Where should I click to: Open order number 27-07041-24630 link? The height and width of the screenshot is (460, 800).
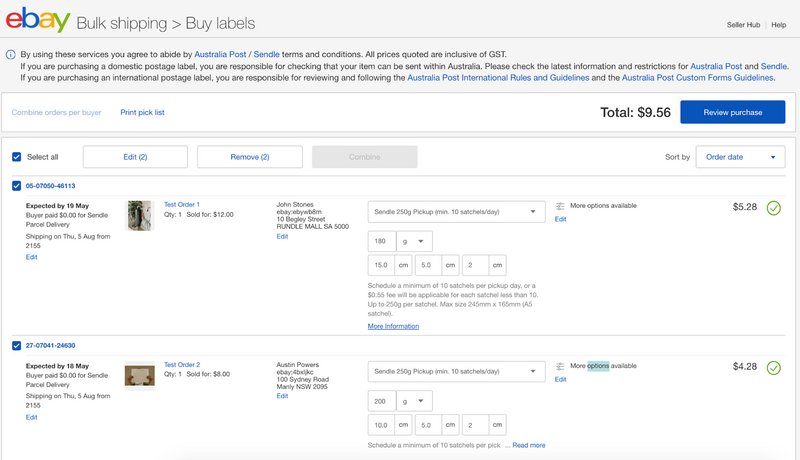(x=51, y=346)
